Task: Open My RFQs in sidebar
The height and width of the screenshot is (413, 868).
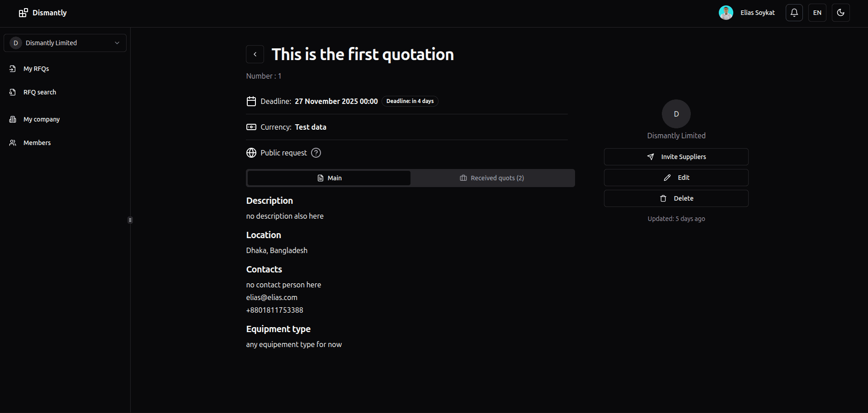Action: (x=36, y=69)
